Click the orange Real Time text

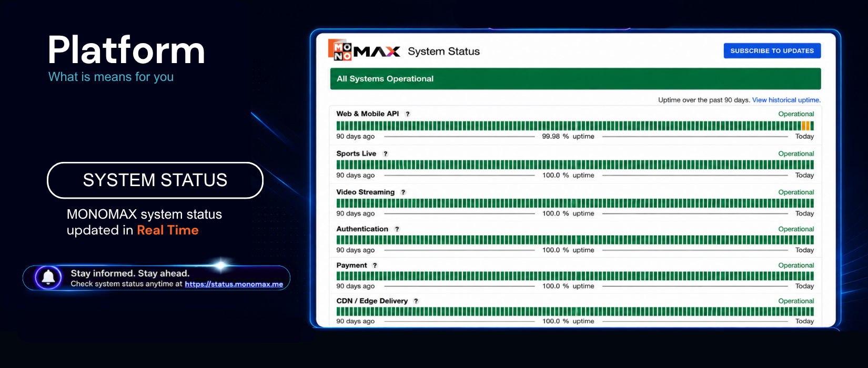[168, 230]
